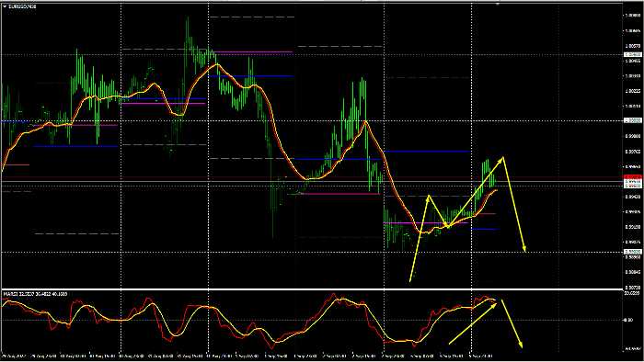The width and height of the screenshot is (644, 362).
Task: Click the first small yellow zigzag peak
Action: tap(429, 197)
